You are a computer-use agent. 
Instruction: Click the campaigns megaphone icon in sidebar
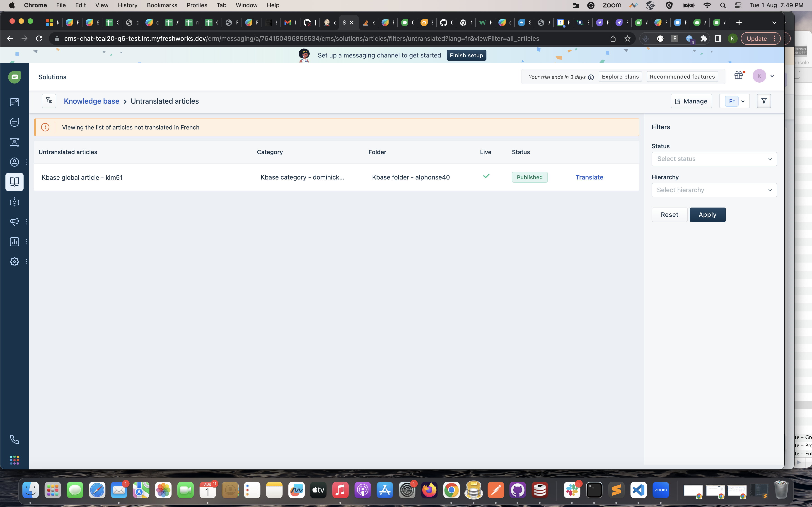(14, 222)
